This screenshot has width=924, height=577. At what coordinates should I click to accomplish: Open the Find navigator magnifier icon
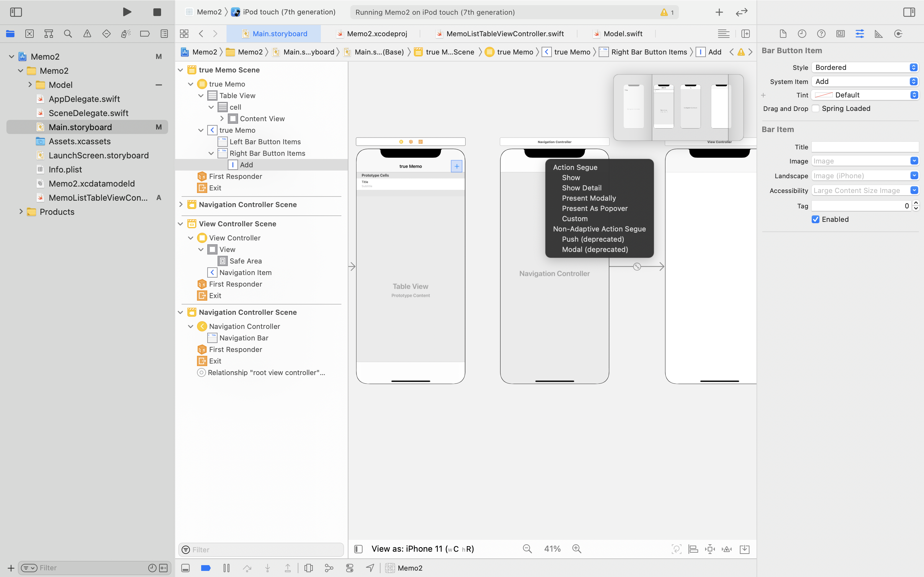pyautogui.click(x=68, y=34)
